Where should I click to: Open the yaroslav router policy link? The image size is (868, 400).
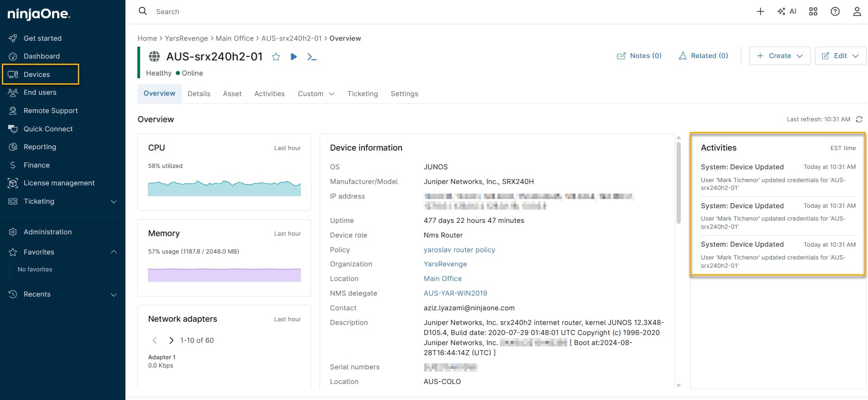(459, 250)
